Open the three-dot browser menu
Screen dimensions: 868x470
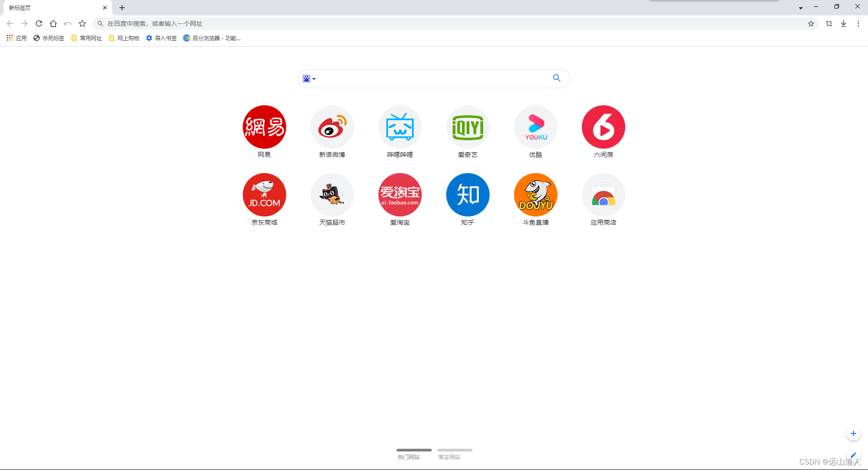[858, 23]
